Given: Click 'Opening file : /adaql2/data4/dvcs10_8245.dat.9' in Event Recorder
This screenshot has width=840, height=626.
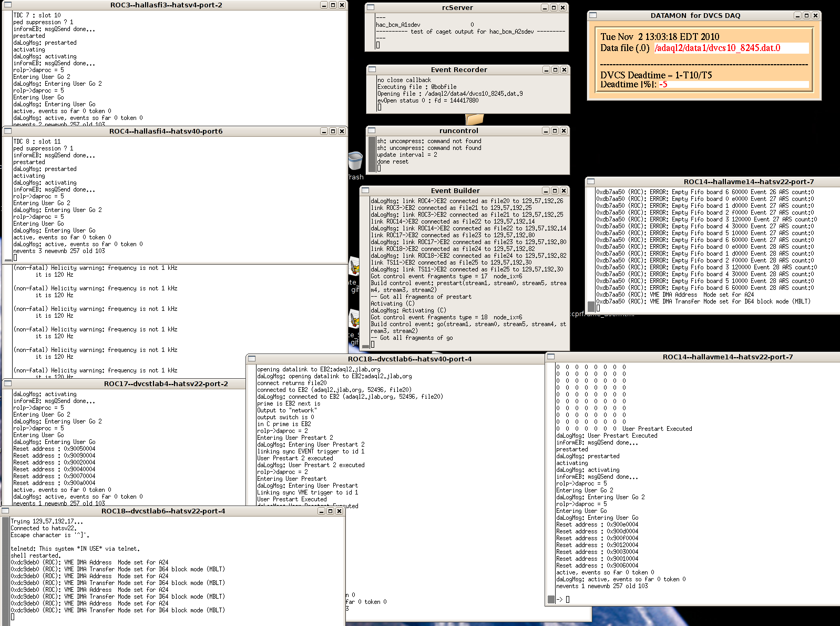Looking at the screenshot, I should (450, 94).
